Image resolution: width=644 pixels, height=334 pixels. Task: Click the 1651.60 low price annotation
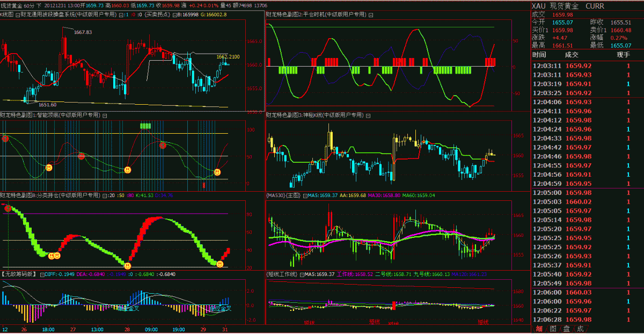tap(47, 105)
